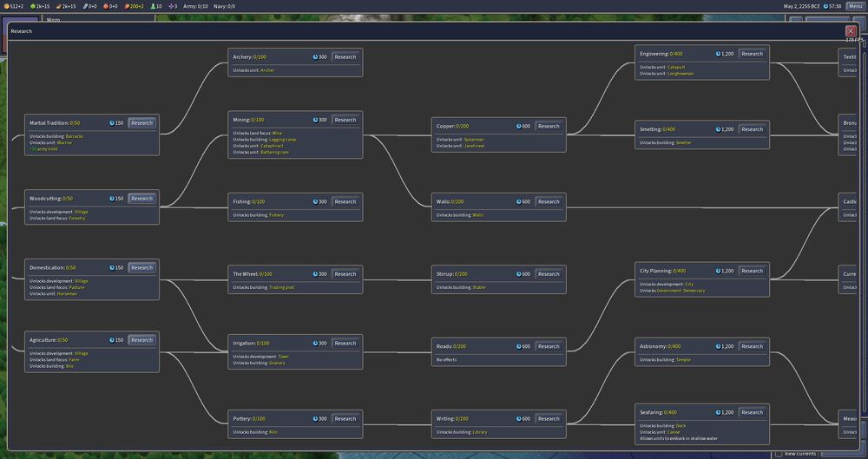Click the cost icon on the Archery card
This screenshot has width=868, height=459.
[x=316, y=57]
